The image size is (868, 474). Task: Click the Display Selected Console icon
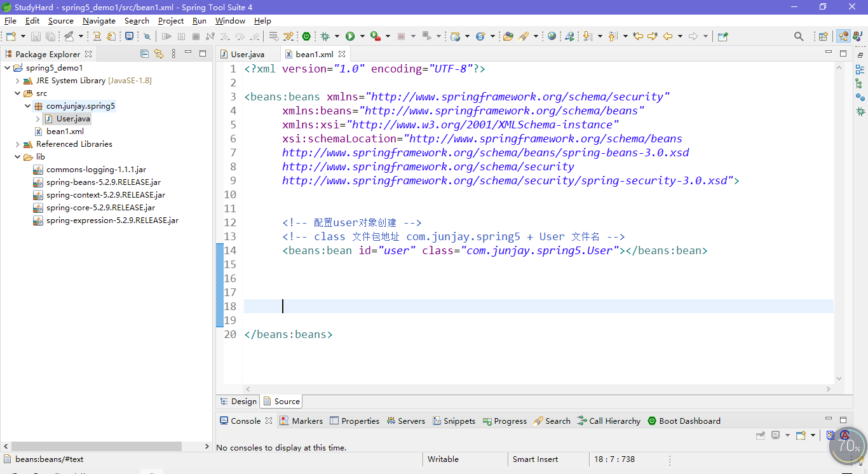[x=775, y=435]
